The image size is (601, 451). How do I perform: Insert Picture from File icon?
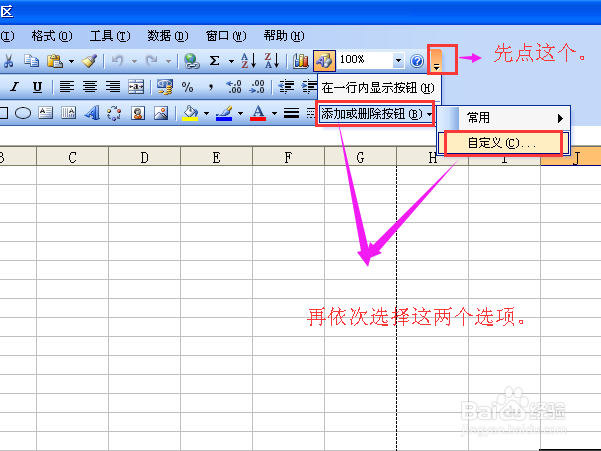[x=161, y=113]
